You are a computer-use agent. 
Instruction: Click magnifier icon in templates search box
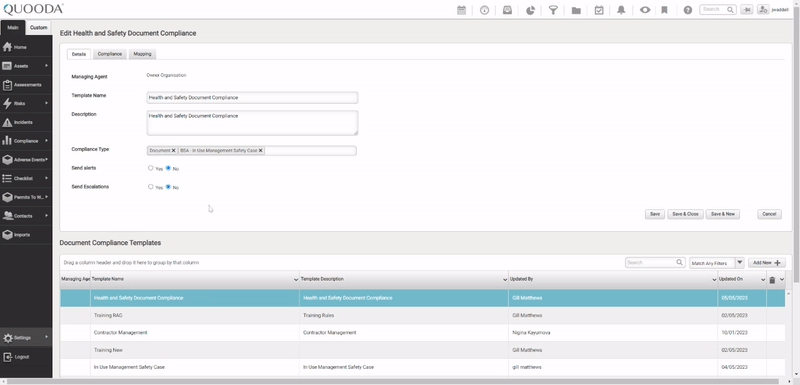pyautogui.click(x=680, y=262)
